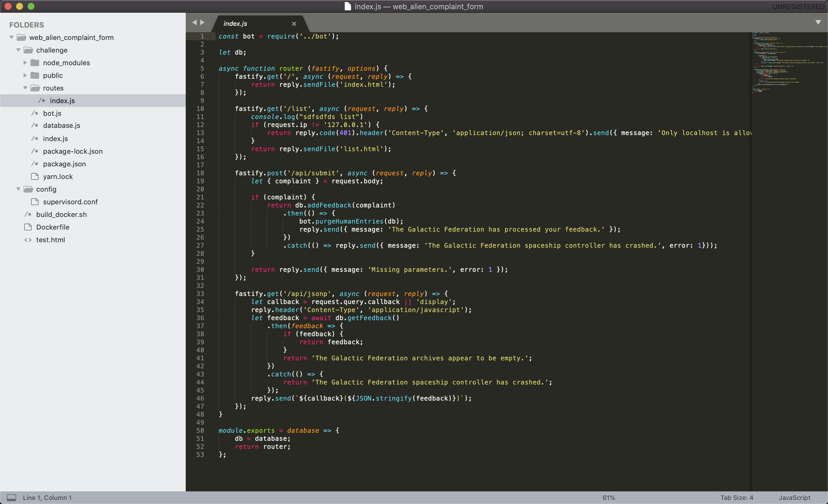
Task: Open the JavaScript syntax selector
Action: pyautogui.click(x=794, y=497)
